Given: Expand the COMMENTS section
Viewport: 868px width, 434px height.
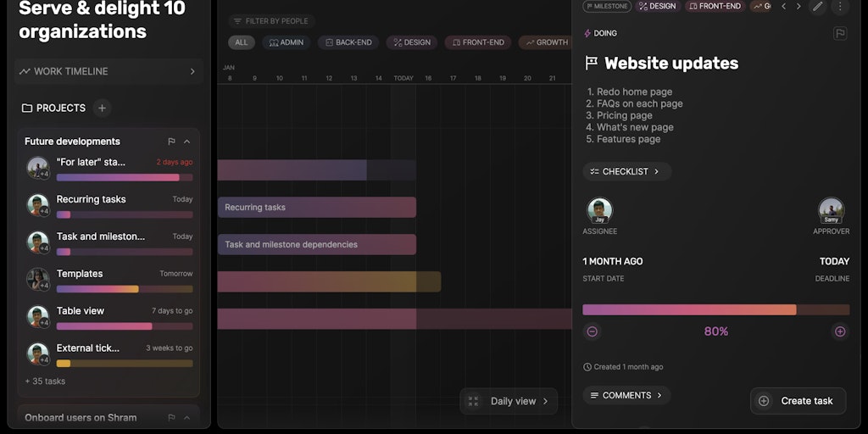Looking at the screenshot, I should (626, 395).
